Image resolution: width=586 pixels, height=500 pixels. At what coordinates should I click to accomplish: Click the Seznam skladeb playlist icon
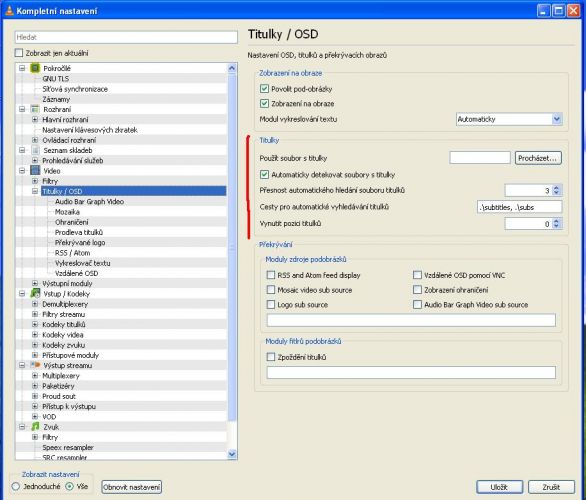[x=35, y=150]
